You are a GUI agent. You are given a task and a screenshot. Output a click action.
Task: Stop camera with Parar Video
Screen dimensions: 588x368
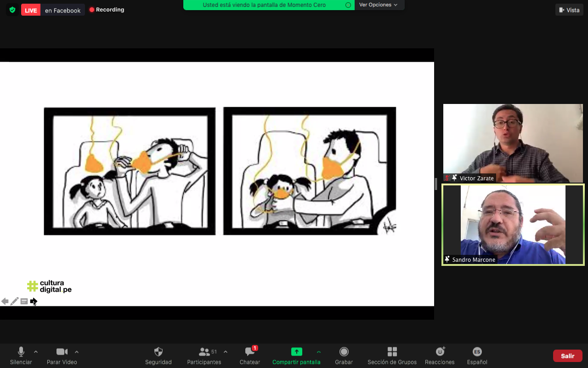pyautogui.click(x=62, y=352)
